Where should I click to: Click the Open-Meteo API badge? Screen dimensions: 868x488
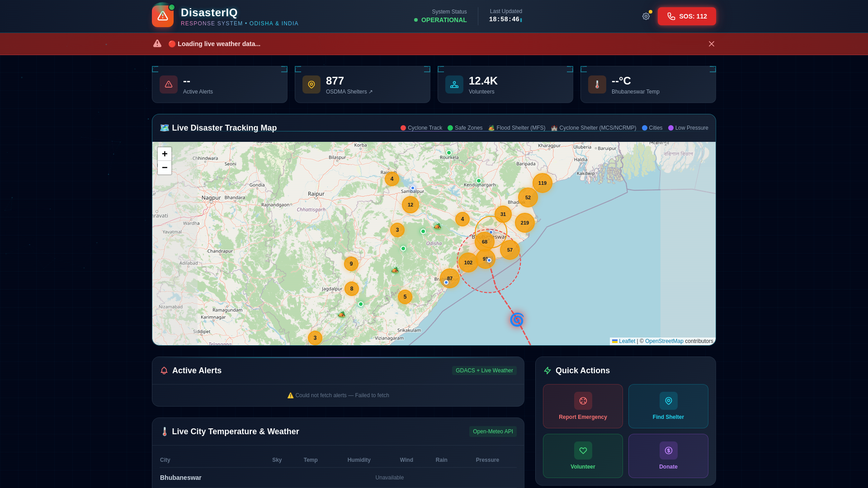(x=493, y=432)
